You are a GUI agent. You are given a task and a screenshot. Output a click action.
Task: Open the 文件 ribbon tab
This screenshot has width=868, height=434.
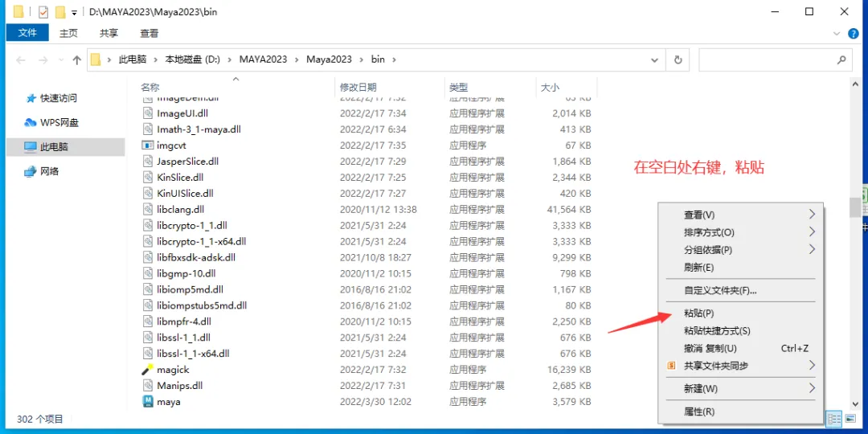(27, 33)
